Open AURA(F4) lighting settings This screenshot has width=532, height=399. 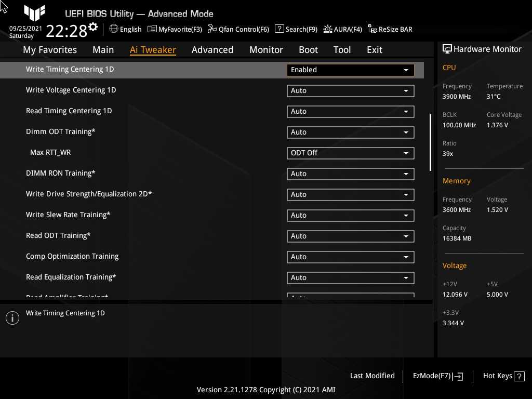tap(342, 29)
